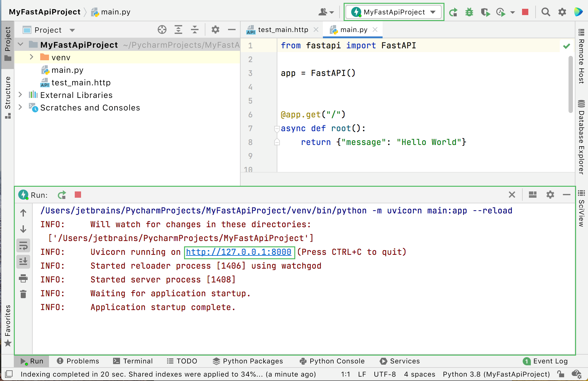Rerun the Uvicorn server in Run panel
This screenshot has height=381, width=588.
click(x=62, y=195)
